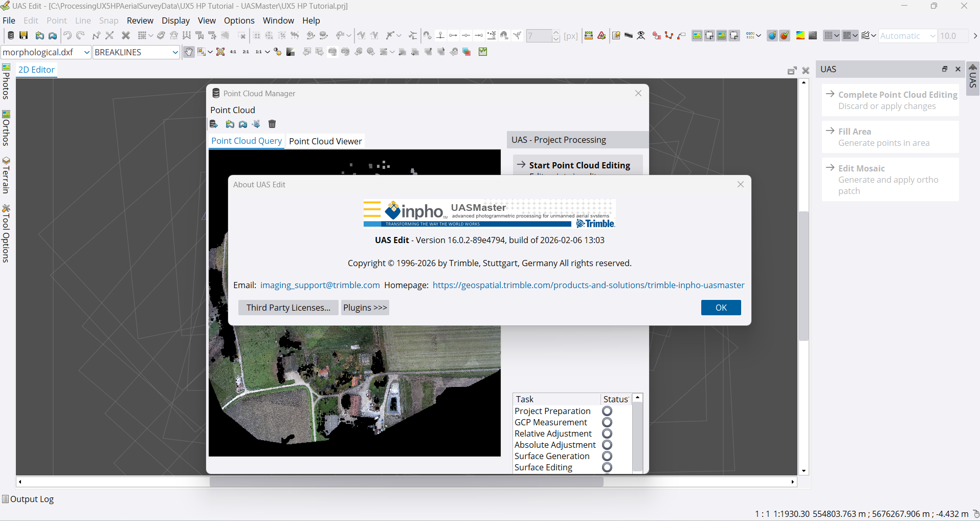Click the database icon in the main toolbar
Image resolution: width=980 pixels, height=521 pixels.
tap(11, 35)
